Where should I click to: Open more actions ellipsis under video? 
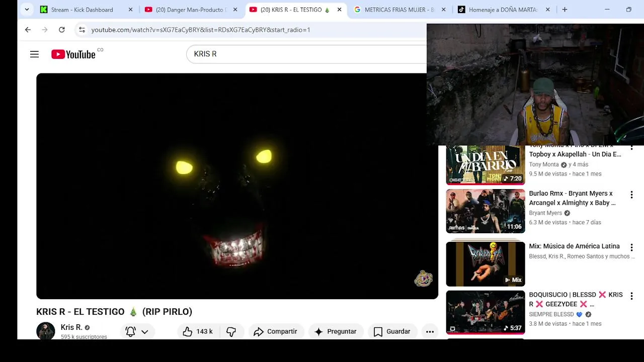430,331
